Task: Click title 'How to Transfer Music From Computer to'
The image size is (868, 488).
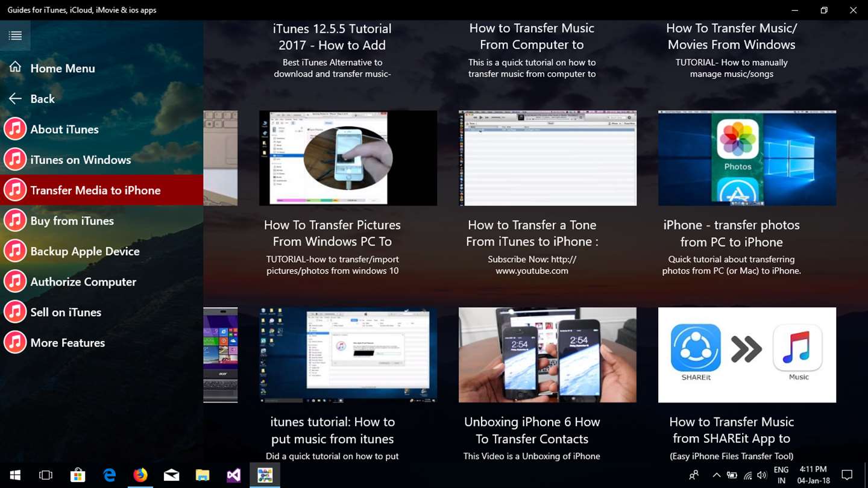Action: point(532,36)
